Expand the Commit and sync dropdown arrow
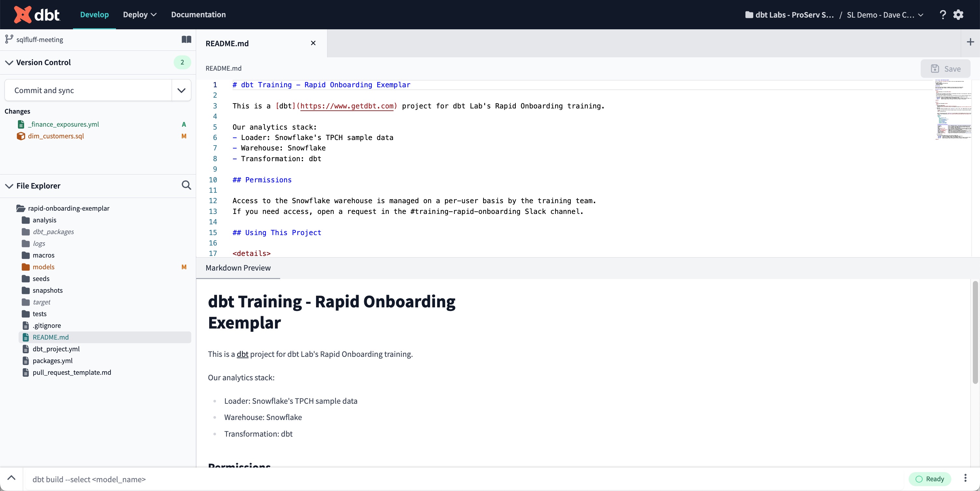The image size is (980, 491). (181, 90)
